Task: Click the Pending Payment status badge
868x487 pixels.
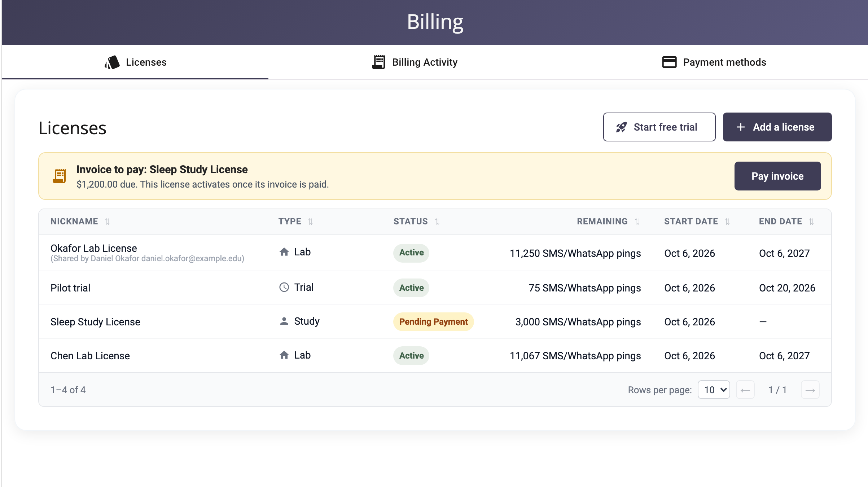Action: tap(433, 322)
